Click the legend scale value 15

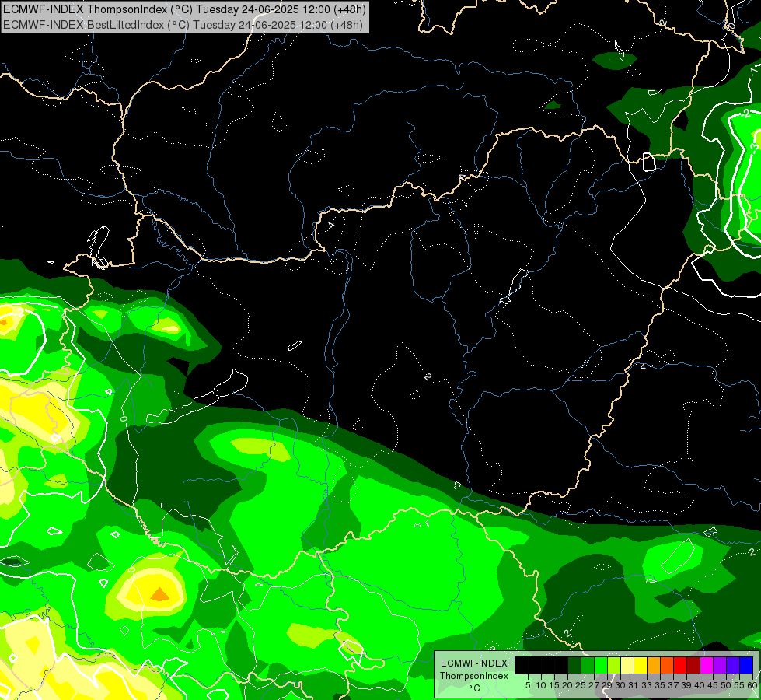(x=554, y=685)
